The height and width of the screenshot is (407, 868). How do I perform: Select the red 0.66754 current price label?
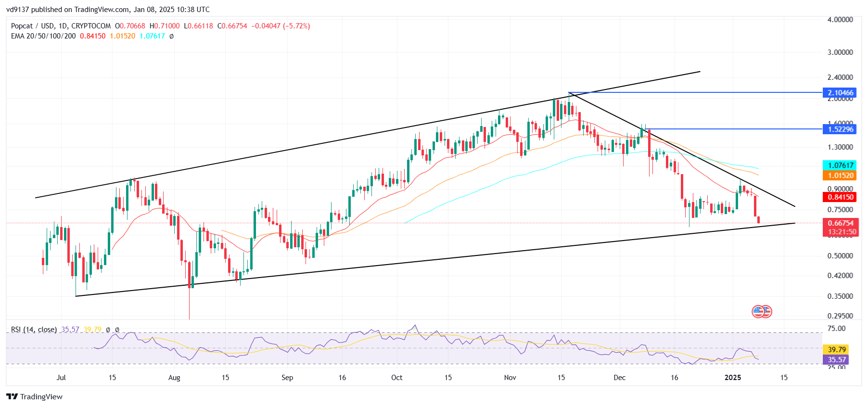(840, 223)
